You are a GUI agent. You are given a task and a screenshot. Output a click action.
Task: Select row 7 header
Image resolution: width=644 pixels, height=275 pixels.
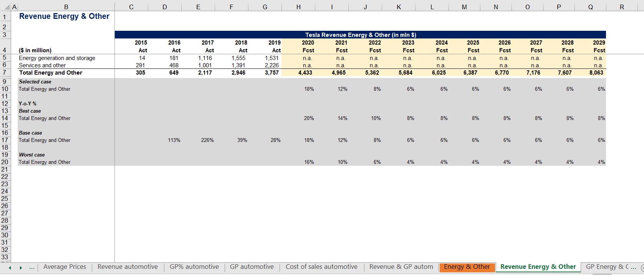(5, 73)
